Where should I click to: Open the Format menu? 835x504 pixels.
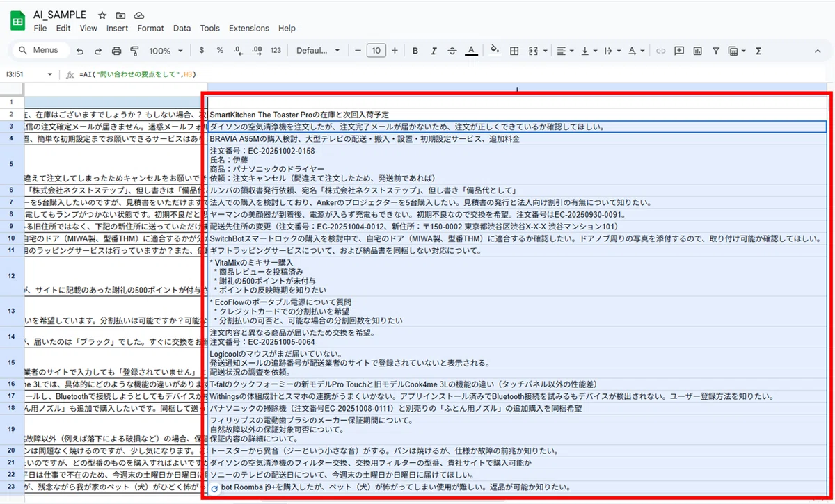150,29
